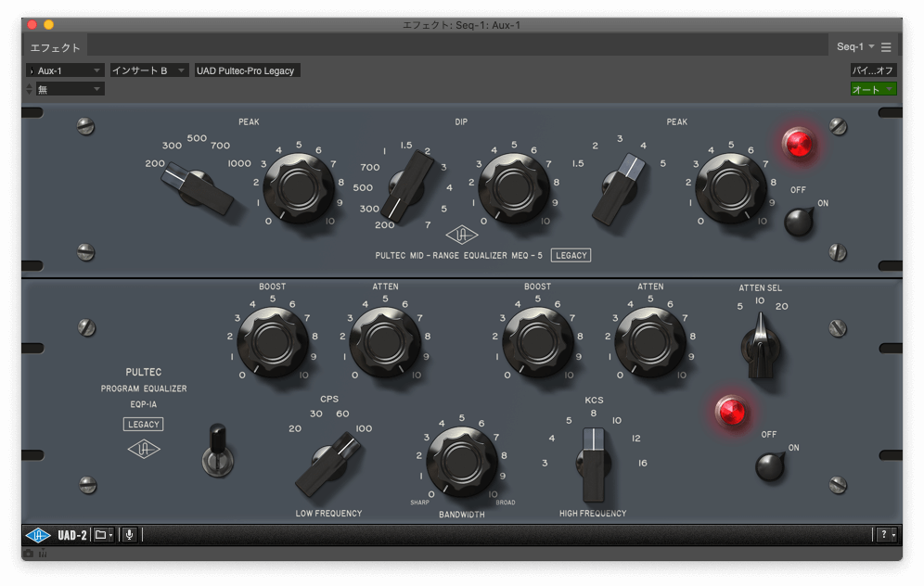The height and width of the screenshot is (586, 924).
Task: Click the yellow minimize window button
Action: coord(49,25)
